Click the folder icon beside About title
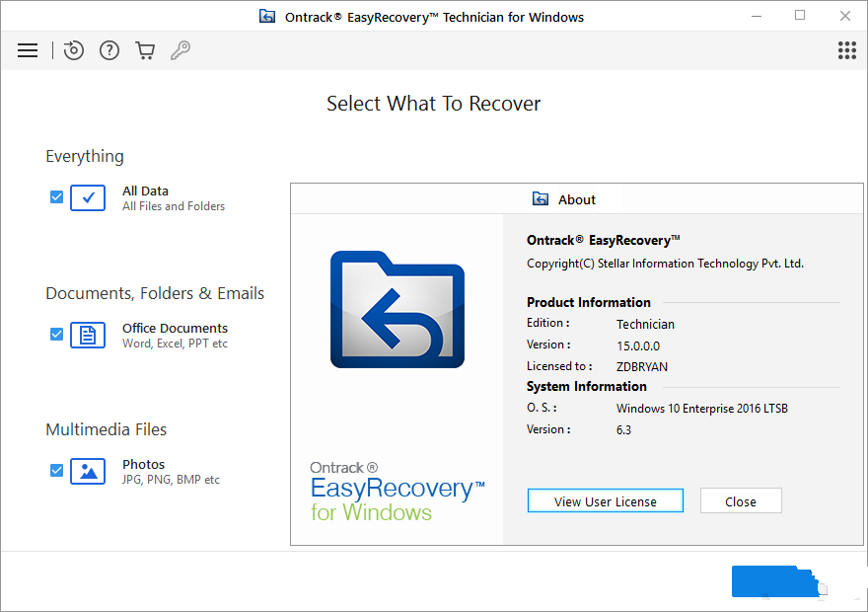Screen dimensions: 868x612 [x=541, y=198]
